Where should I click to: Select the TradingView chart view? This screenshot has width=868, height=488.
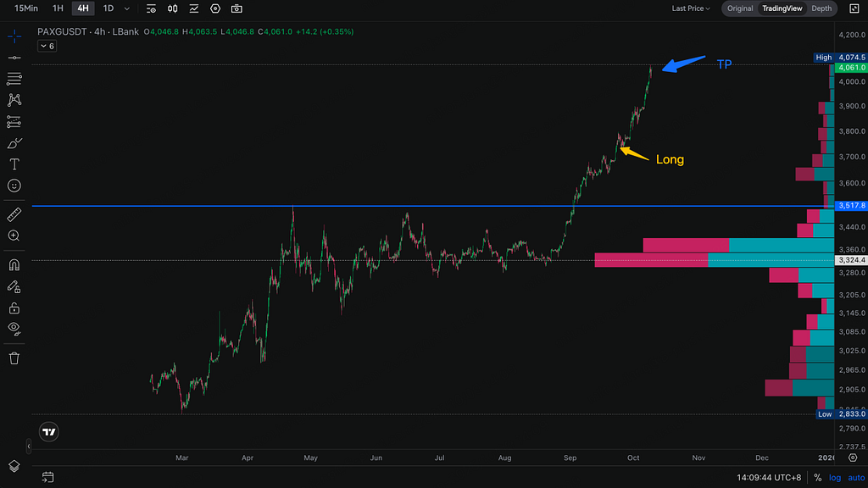tap(782, 8)
